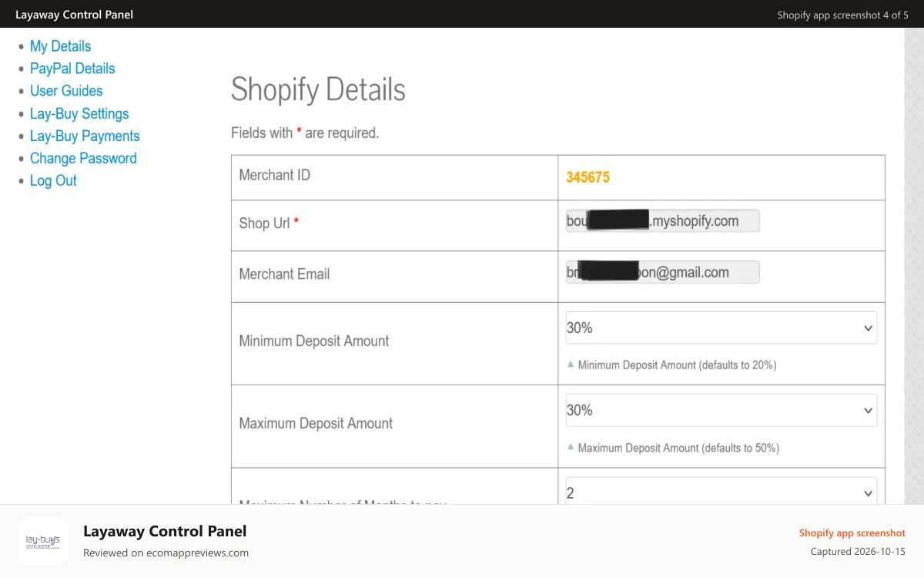
Task: Click the Merchant ID label cell
Action: point(394,178)
